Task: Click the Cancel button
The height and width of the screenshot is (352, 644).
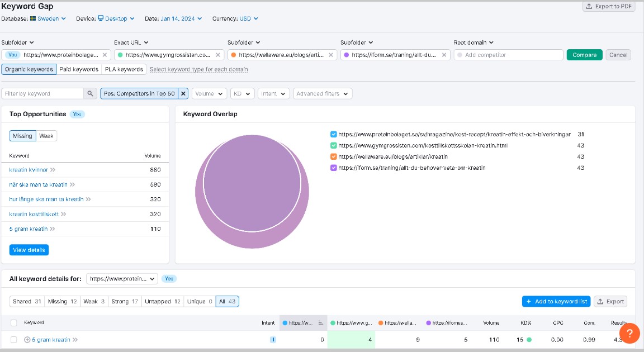Action: pyautogui.click(x=618, y=55)
